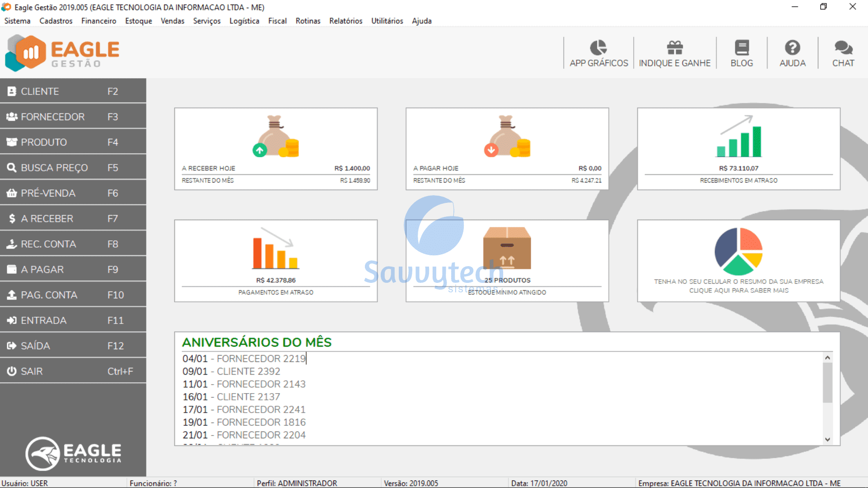This screenshot has width=868, height=488.
Task: Select FORNECEDOR 2219 birthday entry
Action: pyautogui.click(x=245, y=358)
